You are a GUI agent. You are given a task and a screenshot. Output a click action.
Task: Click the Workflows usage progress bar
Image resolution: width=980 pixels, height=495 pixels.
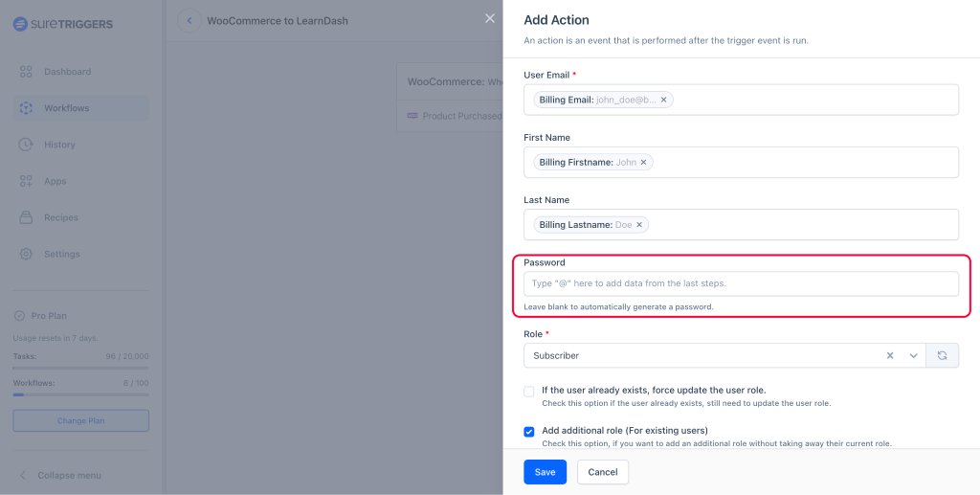coord(80,394)
